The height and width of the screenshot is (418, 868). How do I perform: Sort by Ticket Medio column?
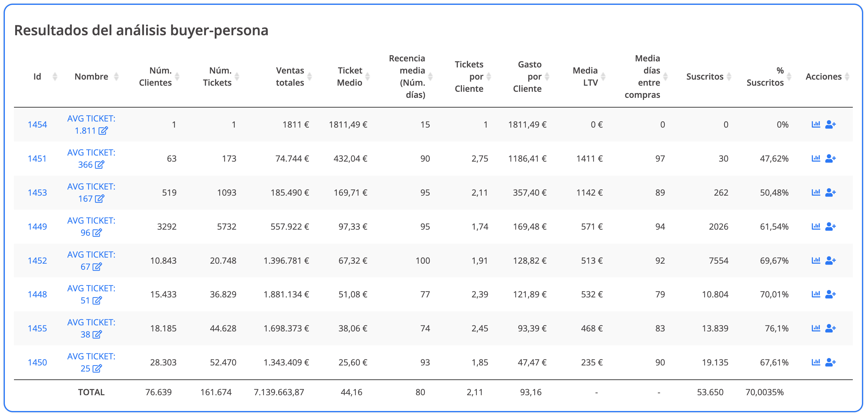tap(367, 77)
